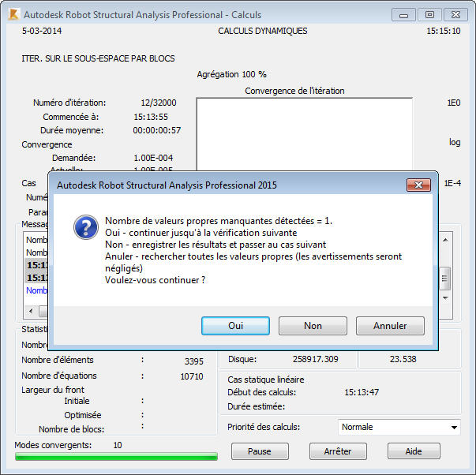Click the Cas statique linéaire label
Screen dimensions: 476x475
click(265, 380)
